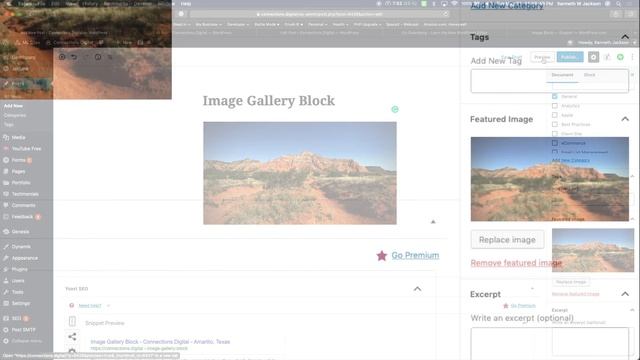
Task: Switch to the Block tab
Action: [589, 75]
